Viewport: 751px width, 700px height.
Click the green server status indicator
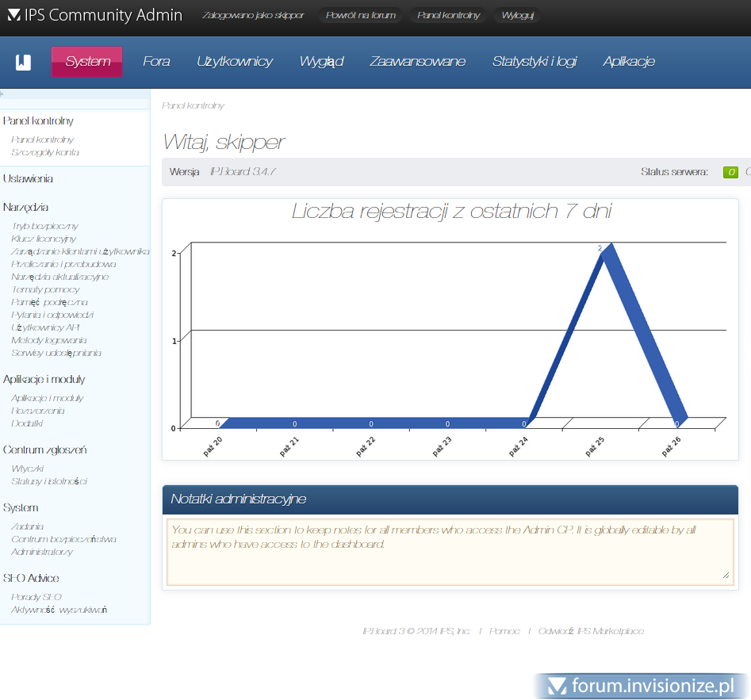click(730, 172)
